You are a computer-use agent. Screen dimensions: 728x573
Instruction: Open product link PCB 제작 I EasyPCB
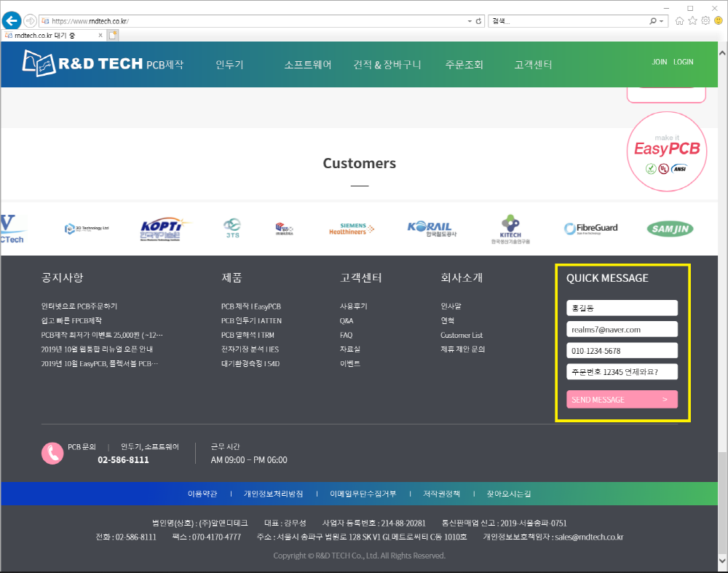tap(251, 307)
